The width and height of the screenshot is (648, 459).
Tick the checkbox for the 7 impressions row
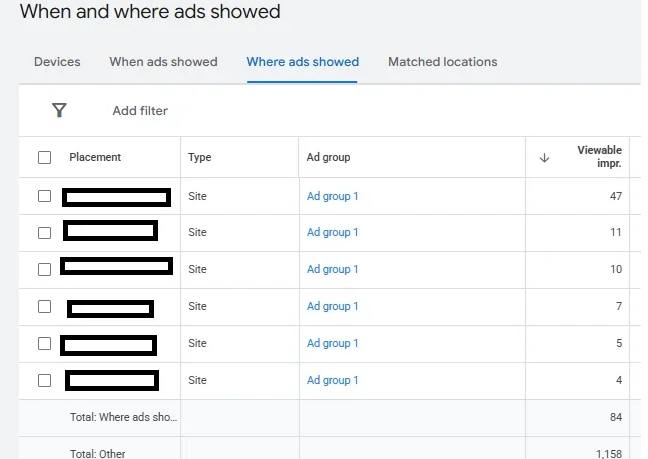(44, 307)
